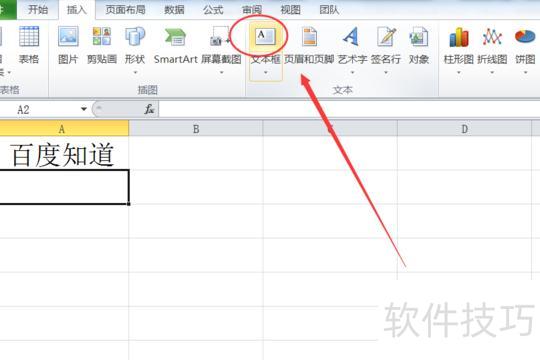The image size is (540, 360).
Task: Expand the 形状 dropdown arrow
Action: pyautogui.click(x=135, y=72)
